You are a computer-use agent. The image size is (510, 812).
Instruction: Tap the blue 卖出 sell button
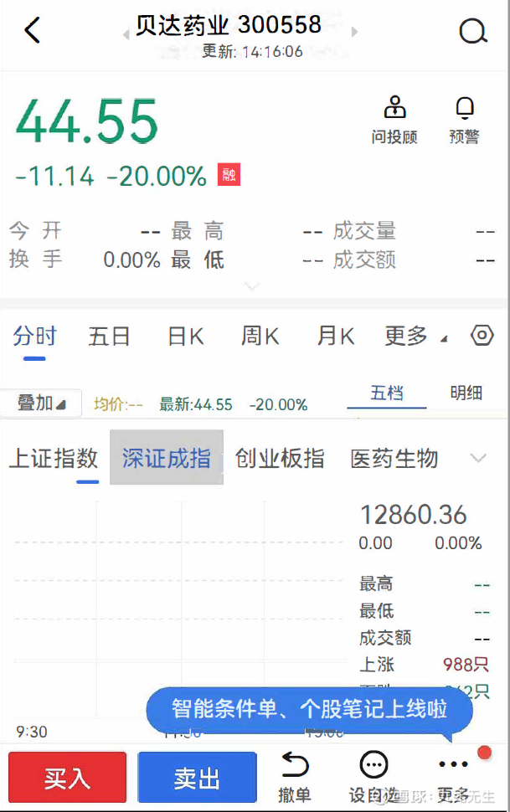[x=197, y=778]
